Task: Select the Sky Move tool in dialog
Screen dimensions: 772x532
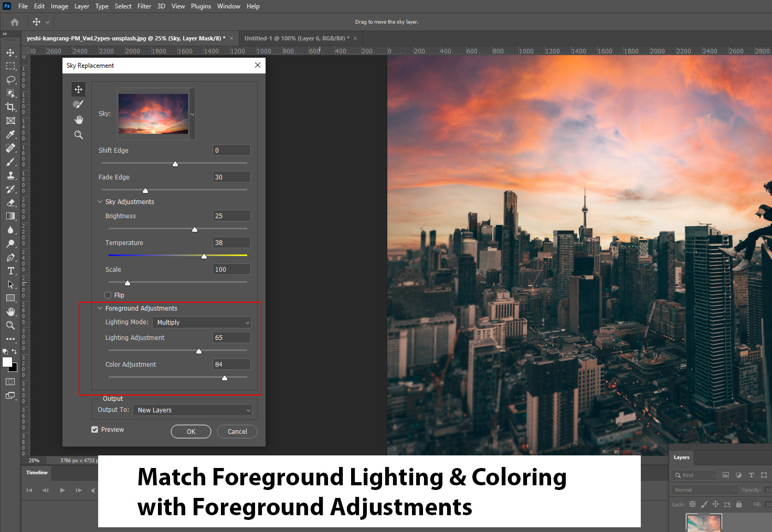Action: 78,89
